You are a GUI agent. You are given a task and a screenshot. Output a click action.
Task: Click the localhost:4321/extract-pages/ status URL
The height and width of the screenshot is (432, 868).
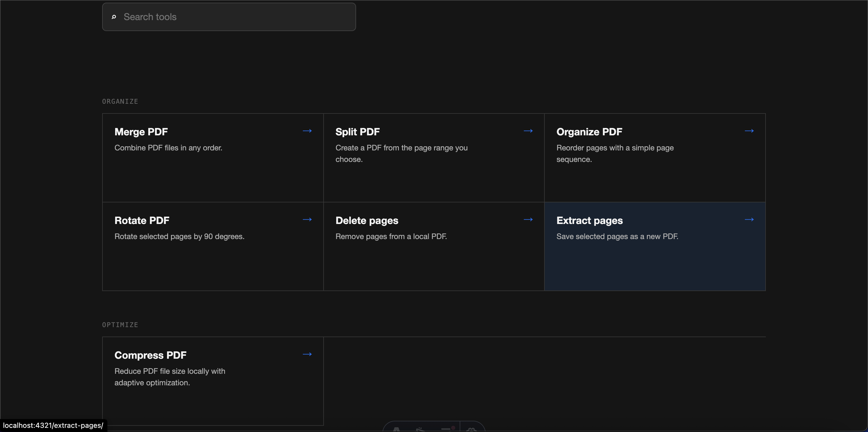[x=53, y=425]
